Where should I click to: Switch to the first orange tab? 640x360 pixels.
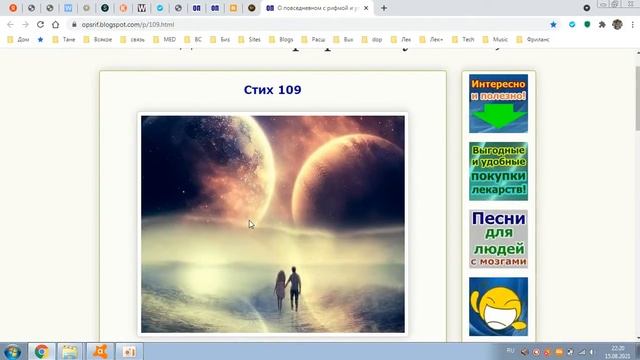[13, 8]
